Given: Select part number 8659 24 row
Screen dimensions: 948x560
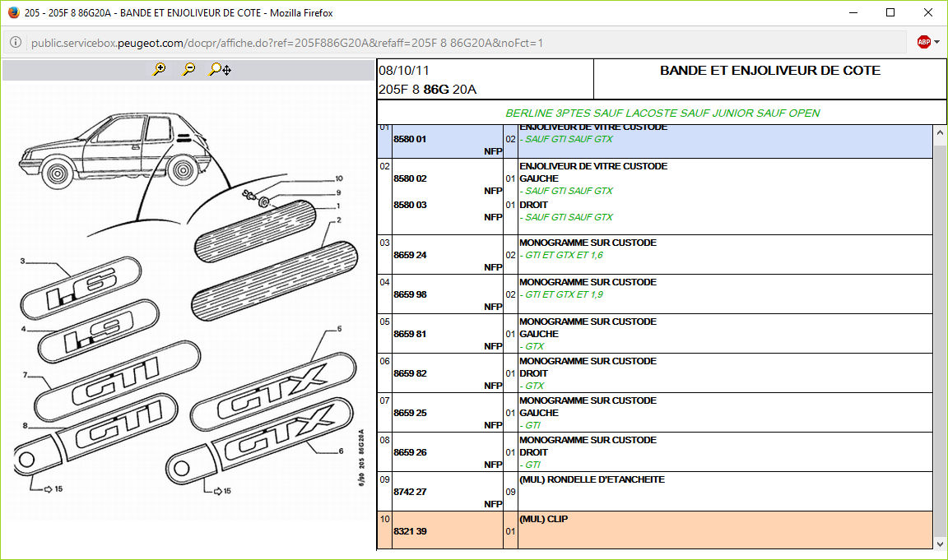Looking at the screenshot, I should (x=410, y=255).
